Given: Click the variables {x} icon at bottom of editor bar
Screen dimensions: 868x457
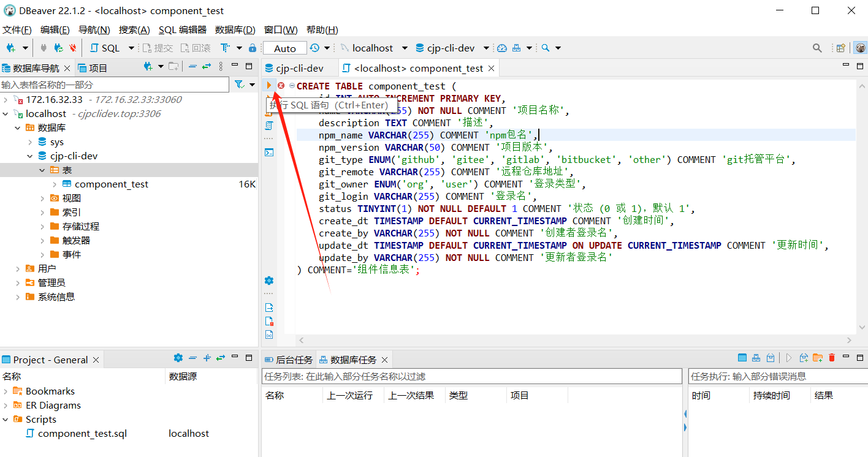Looking at the screenshot, I should point(269,334).
